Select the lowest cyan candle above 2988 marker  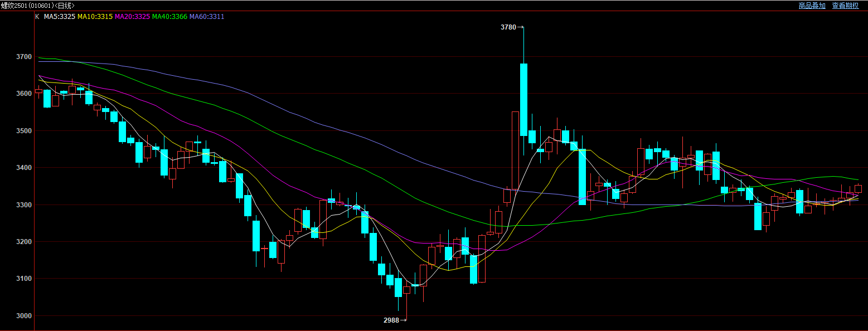pyautogui.click(x=398, y=288)
